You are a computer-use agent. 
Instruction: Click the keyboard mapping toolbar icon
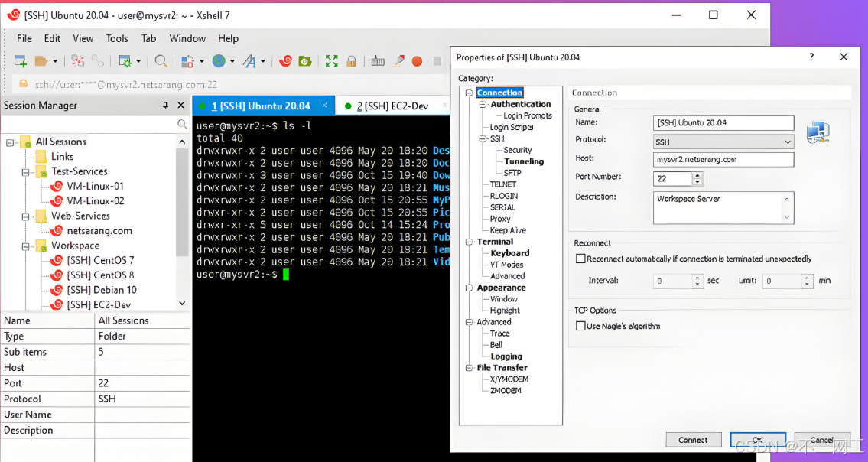point(378,61)
